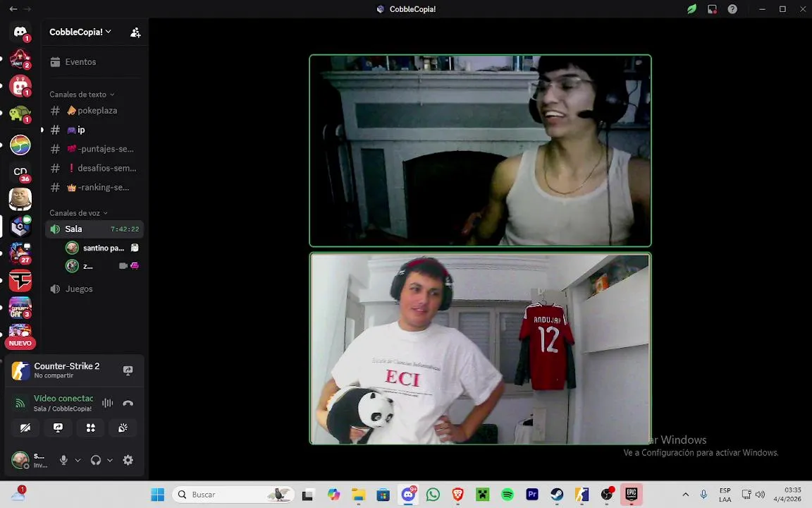This screenshot has height=508, width=812.
Task: Click the Windows Buscar search box
Action: 233,495
